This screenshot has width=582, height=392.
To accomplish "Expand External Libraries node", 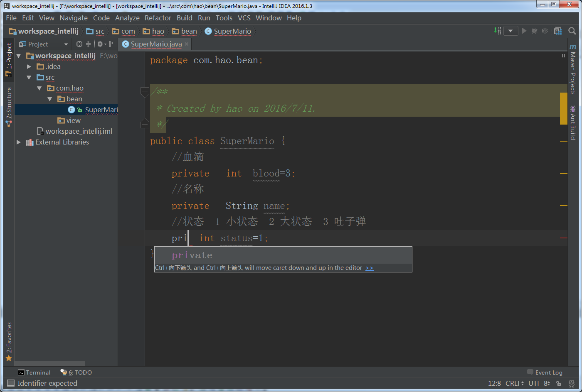I will pos(18,142).
